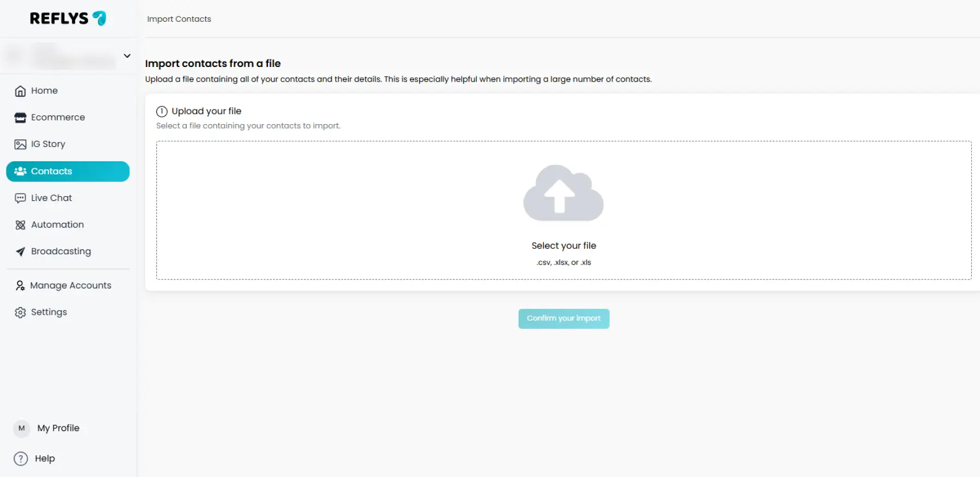Viewport: 980px width, 477px height.
Task: Open Manage Accounts user icon
Action: coord(20,285)
